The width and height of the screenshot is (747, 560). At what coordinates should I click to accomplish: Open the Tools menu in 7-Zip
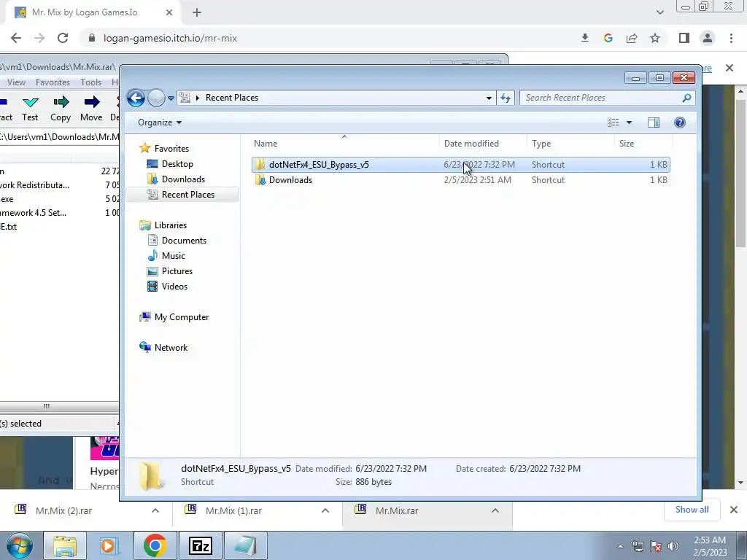coord(90,82)
